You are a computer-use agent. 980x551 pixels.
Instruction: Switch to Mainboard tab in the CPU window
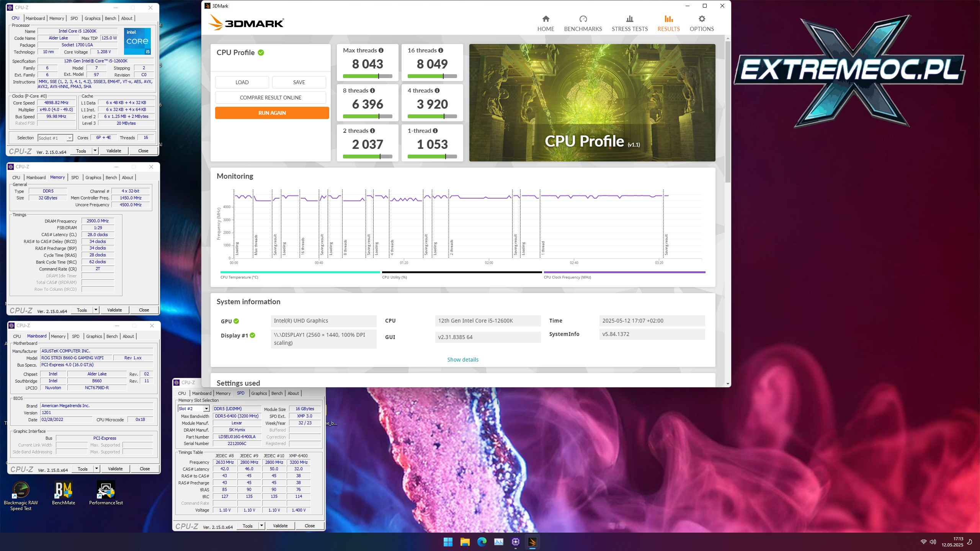click(x=35, y=18)
